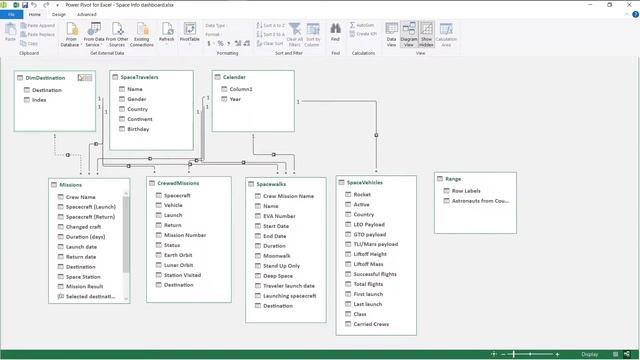Image resolution: width=640 pixels, height=360 pixels.
Task: Switch to the Design ribbon tab
Action: click(59, 14)
